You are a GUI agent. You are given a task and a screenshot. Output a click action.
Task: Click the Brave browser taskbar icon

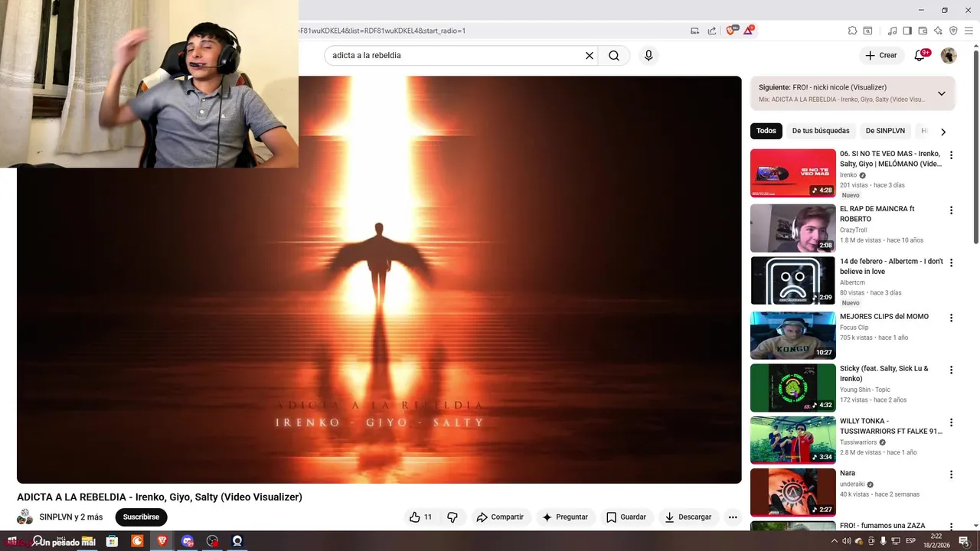coord(162,541)
